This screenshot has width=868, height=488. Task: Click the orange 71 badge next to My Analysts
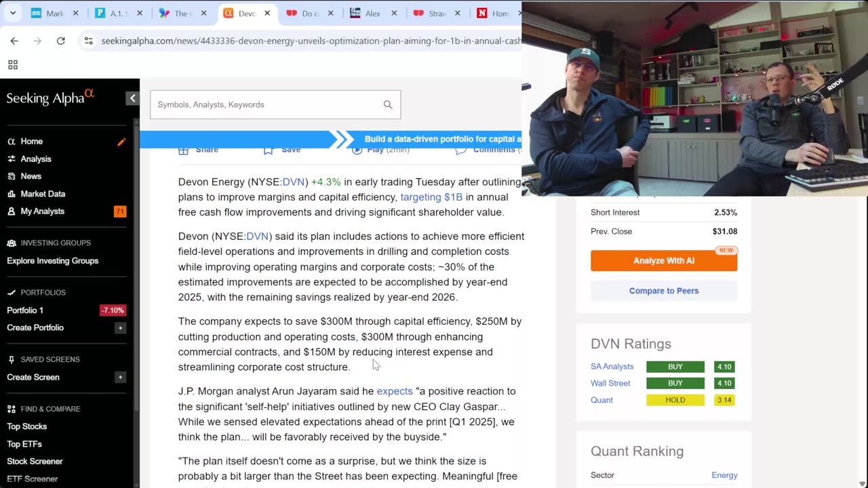[x=120, y=211]
